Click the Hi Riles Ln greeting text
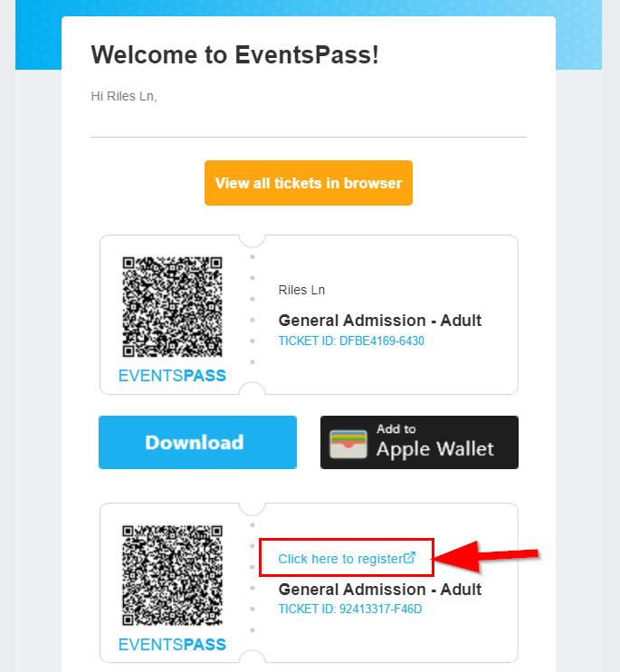The image size is (620, 672). [x=124, y=96]
